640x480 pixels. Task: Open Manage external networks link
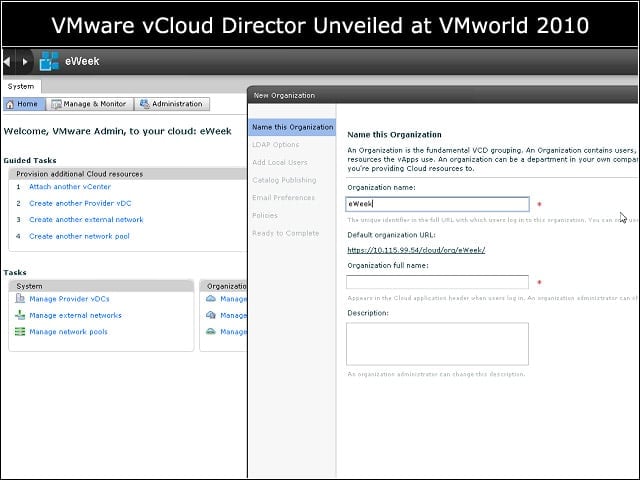point(75,316)
